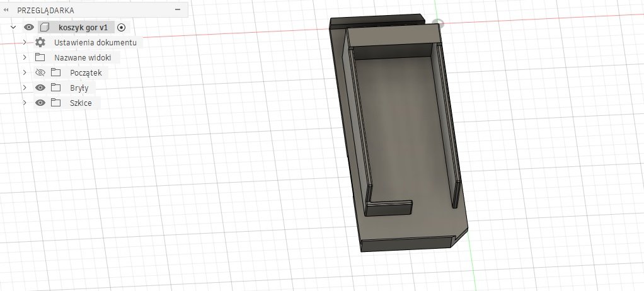
Task: Show the hidden Początek folder
Action: [40, 72]
